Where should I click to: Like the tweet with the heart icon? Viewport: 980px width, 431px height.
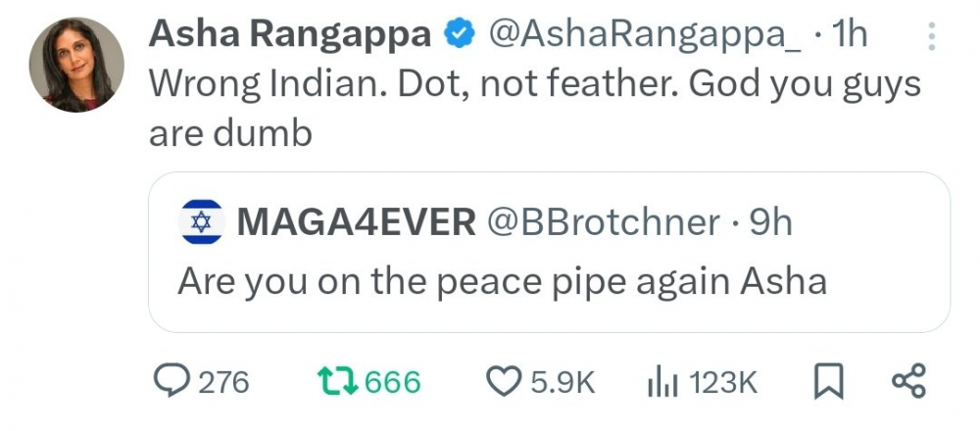point(504,382)
